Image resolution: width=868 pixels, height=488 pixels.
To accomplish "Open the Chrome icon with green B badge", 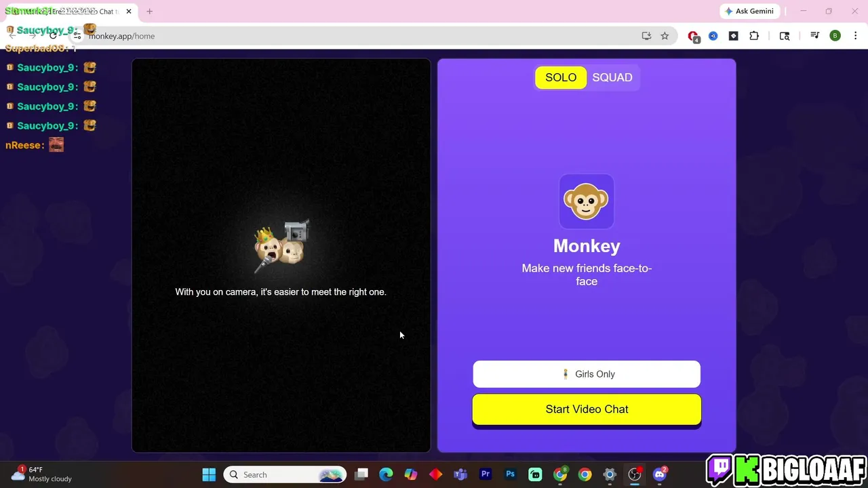I will coord(560,474).
